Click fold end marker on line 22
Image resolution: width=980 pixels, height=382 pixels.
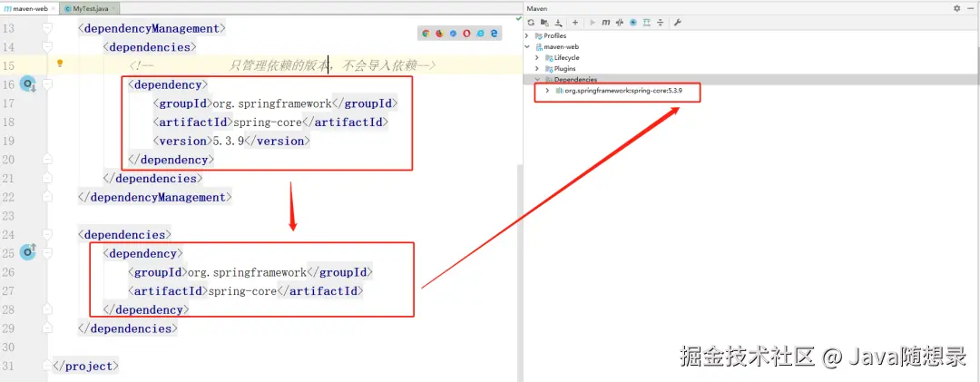(47, 197)
